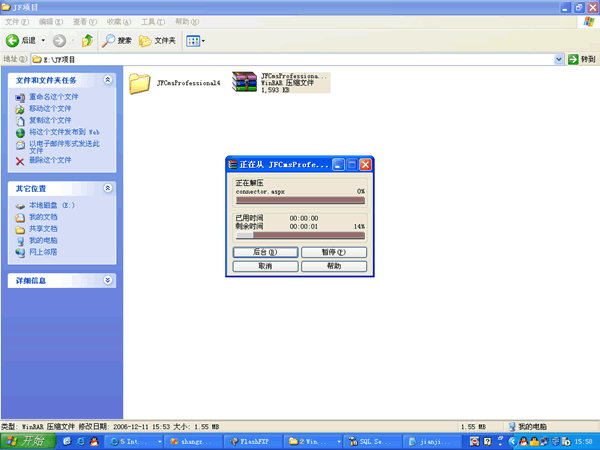Click the Internet Explorer quick launch icon
This screenshot has height=450, width=600.
(x=81, y=442)
